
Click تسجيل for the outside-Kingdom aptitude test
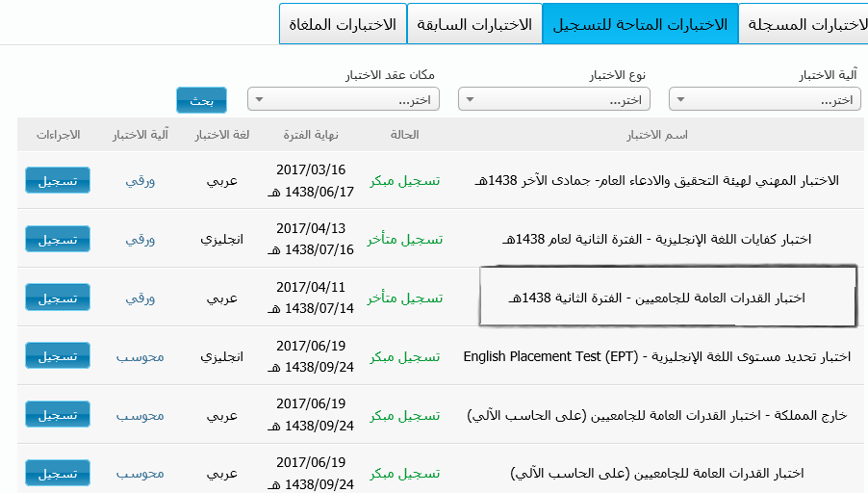point(57,414)
